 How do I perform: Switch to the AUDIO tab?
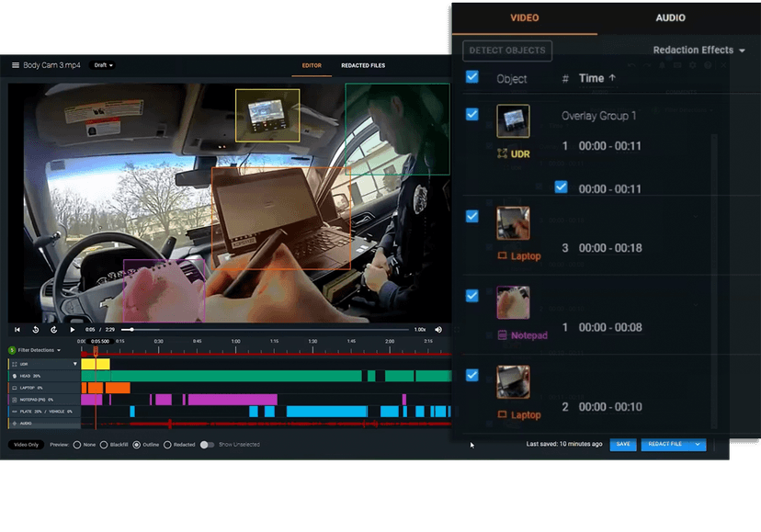pyautogui.click(x=670, y=17)
